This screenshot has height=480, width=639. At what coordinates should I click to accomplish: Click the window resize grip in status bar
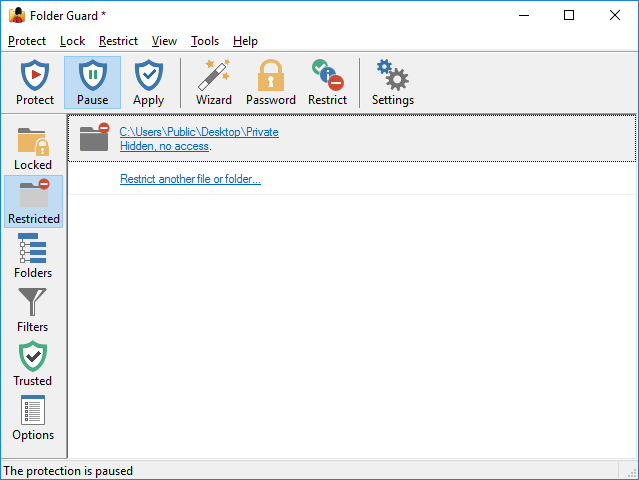coord(632,473)
